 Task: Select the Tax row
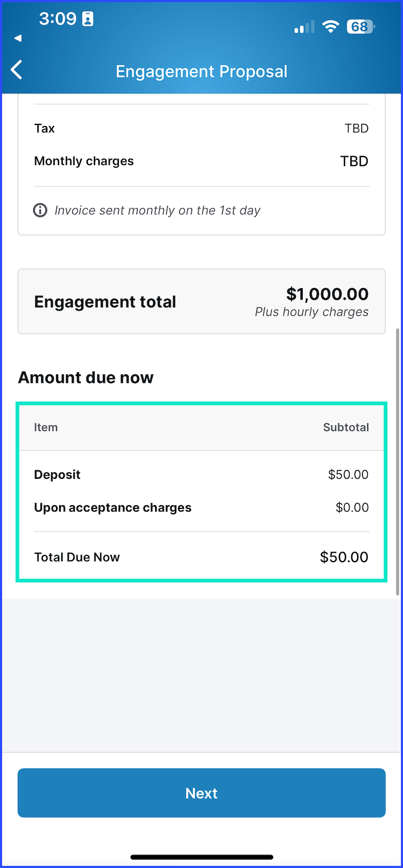click(201, 128)
